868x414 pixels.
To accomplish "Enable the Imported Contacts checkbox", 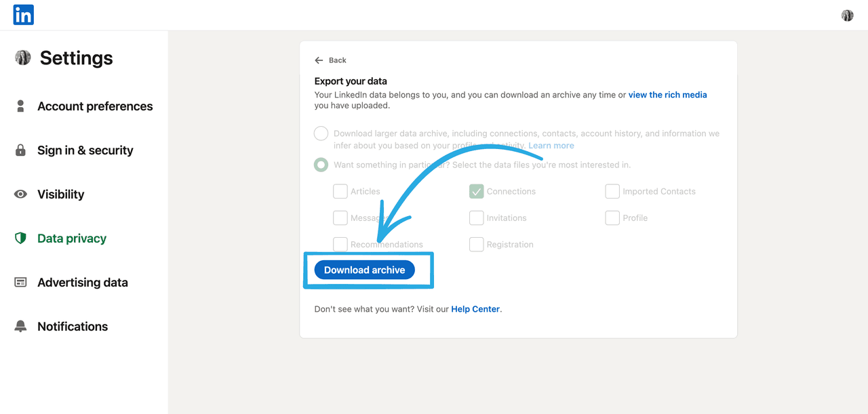I will click(612, 192).
